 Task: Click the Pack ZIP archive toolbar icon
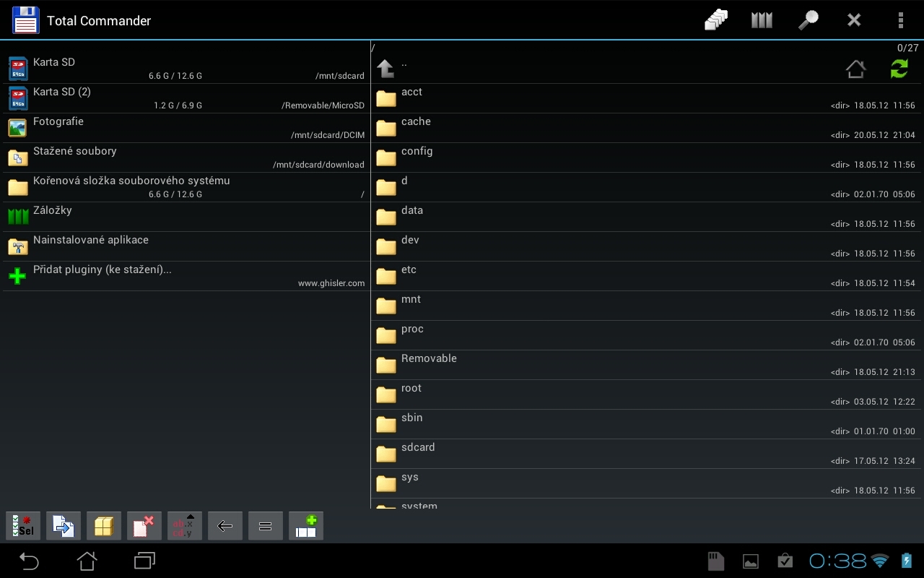[104, 526]
